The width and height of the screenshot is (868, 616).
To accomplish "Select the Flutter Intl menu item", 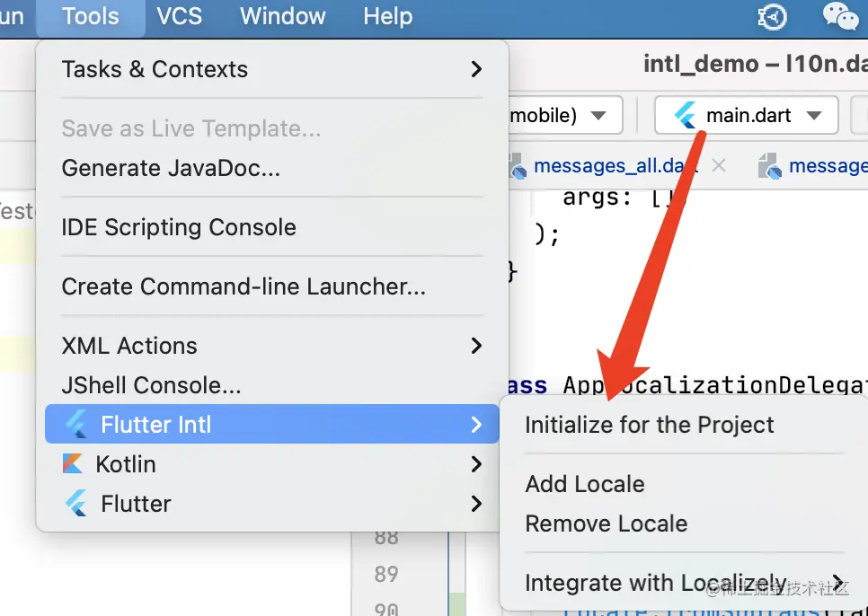I will point(271,424).
